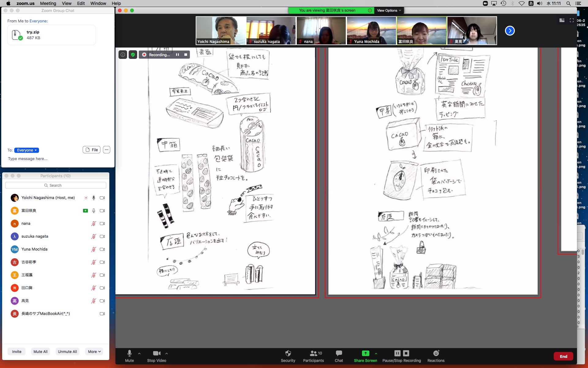The height and width of the screenshot is (368, 588).
Task: Open the More dropdown in Participants
Action: click(x=94, y=351)
